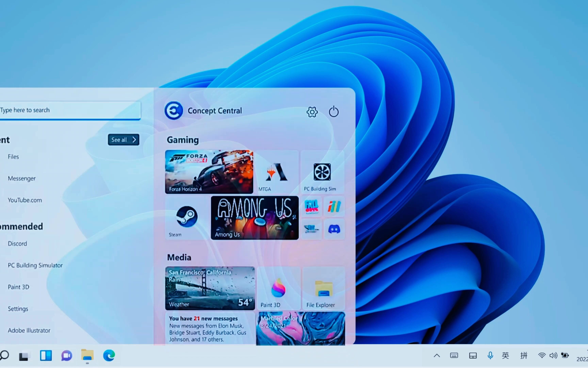Expand the hidden tray icons chevron
Screen dimensions: 588x368
437,356
